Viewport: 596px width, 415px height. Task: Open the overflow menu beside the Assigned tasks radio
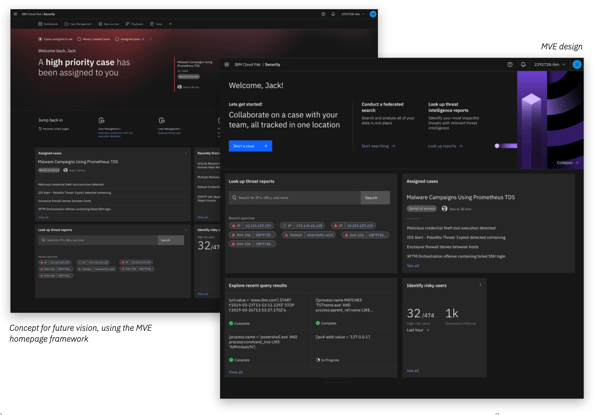(150, 39)
